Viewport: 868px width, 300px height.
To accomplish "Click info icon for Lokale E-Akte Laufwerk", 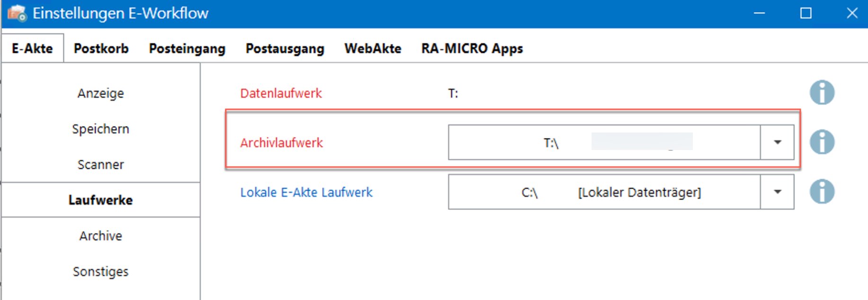I will tap(822, 192).
